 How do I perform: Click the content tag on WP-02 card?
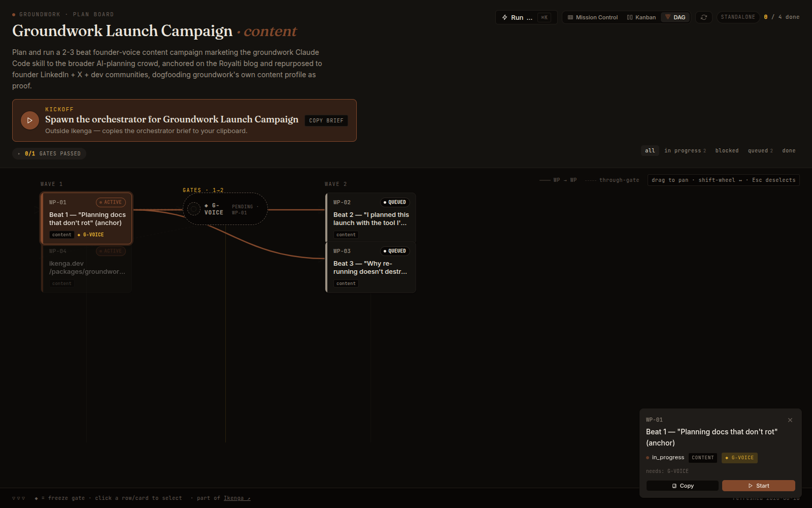coord(346,235)
